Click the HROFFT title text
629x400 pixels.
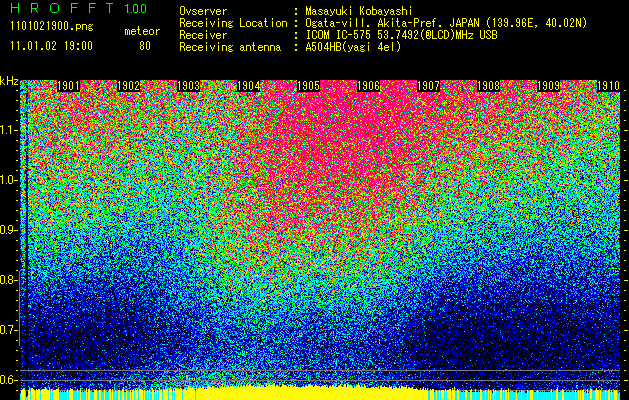(62, 8)
